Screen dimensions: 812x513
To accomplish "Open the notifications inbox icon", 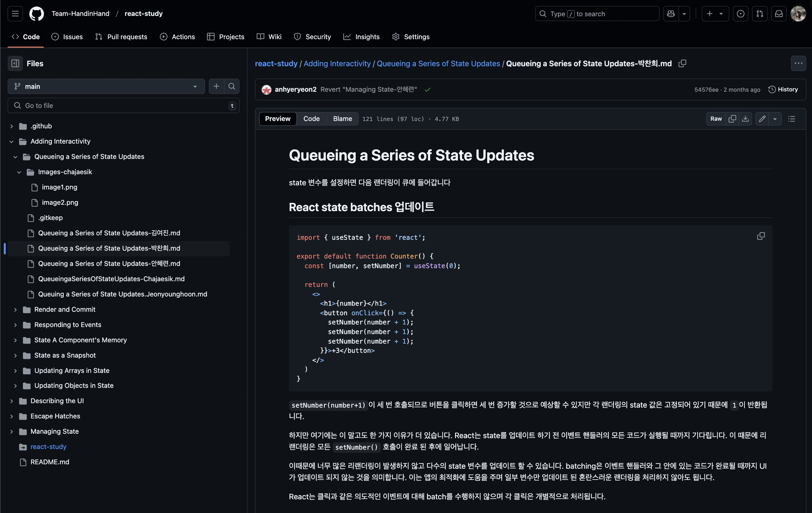I will coord(779,14).
